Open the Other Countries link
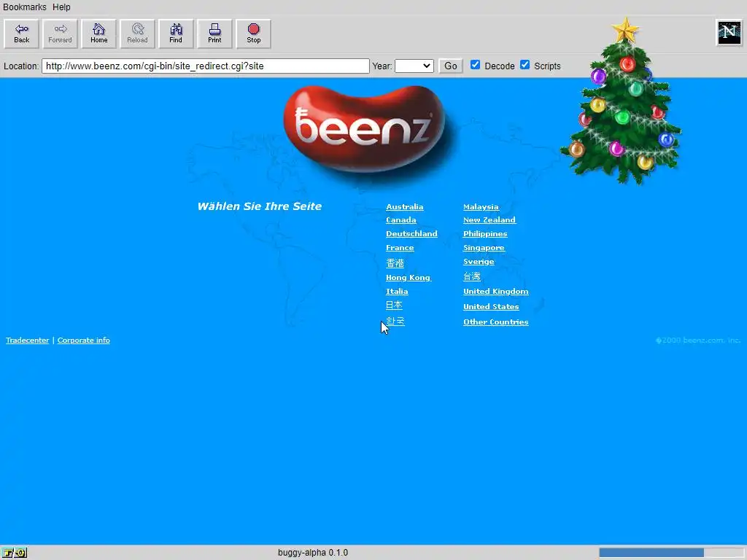Screen dimensions: 747x560 click(496, 322)
